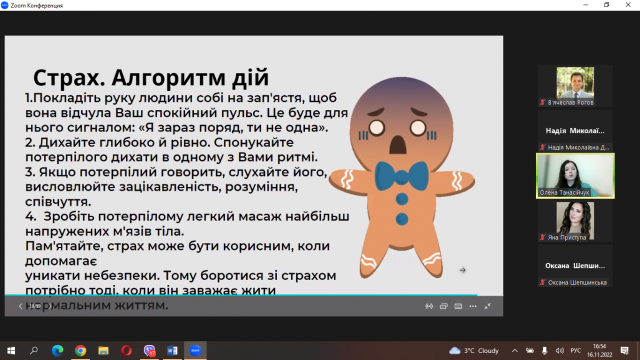The height and width of the screenshot is (360, 640).
Task: Click the line "2. Дихайте глибоко й рівно. Спонукайте"
Action: point(160,142)
